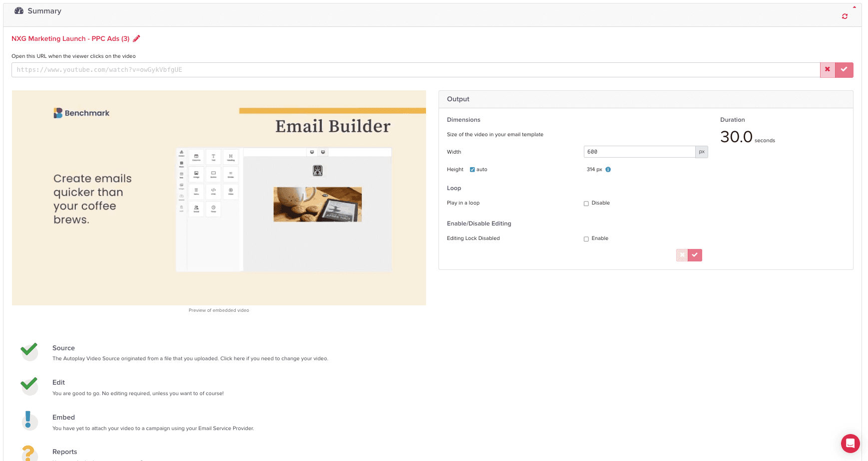
Task: Click the green check next to Edit
Action: [29, 385]
